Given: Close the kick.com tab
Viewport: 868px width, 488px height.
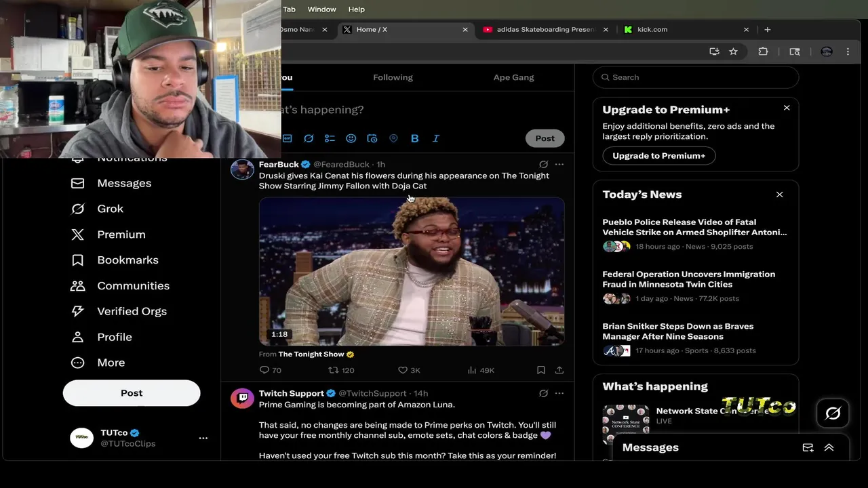Looking at the screenshot, I should click(x=746, y=30).
